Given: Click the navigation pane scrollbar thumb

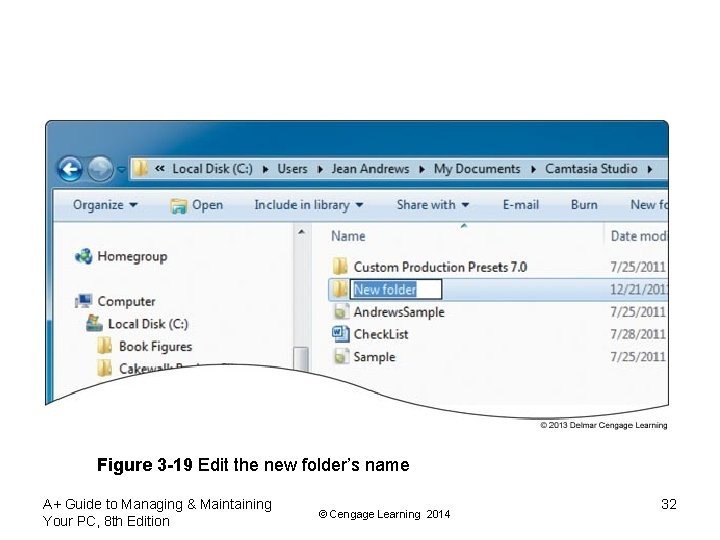Looking at the screenshot, I should point(301,359).
